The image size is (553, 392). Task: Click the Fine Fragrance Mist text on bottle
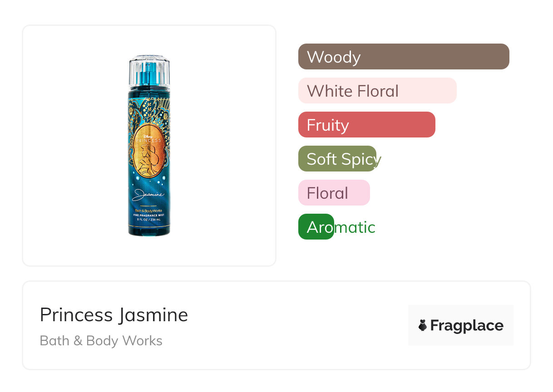pyautogui.click(x=148, y=216)
